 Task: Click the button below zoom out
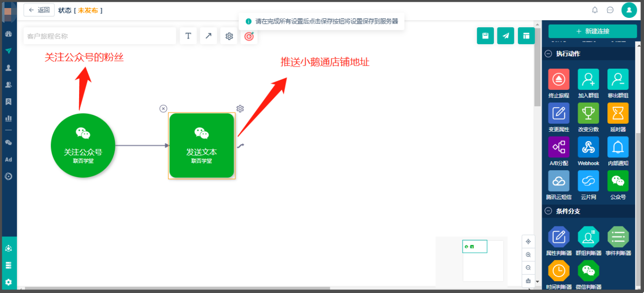click(528, 280)
